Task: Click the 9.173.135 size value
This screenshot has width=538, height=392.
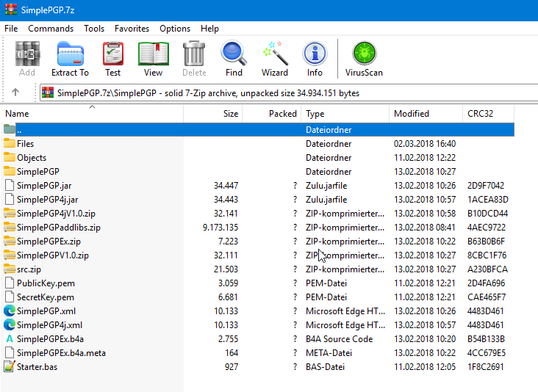Action: (220, 228)
